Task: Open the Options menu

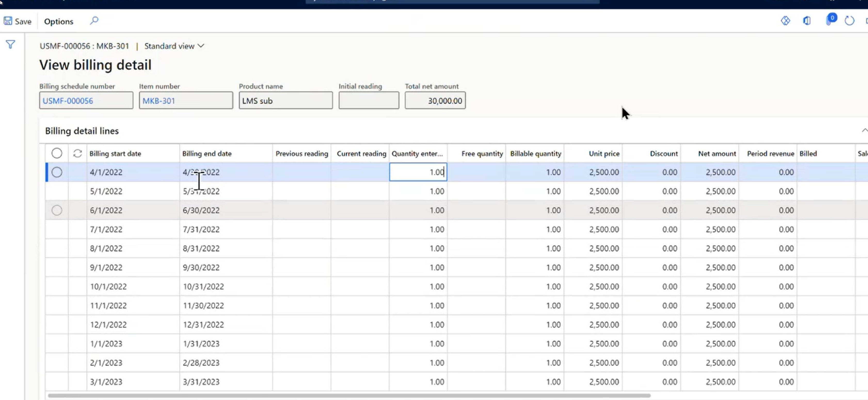Action: point(58,21)
